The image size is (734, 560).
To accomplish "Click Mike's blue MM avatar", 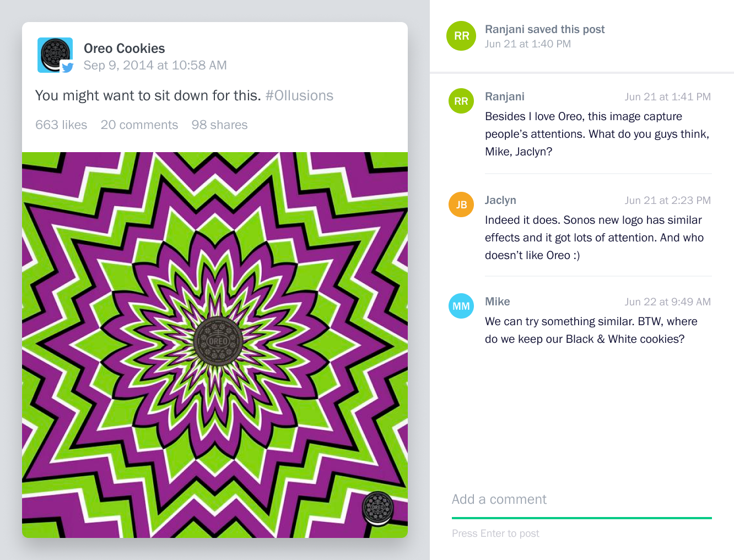I will pyautogui.click(x=461, y=306).
